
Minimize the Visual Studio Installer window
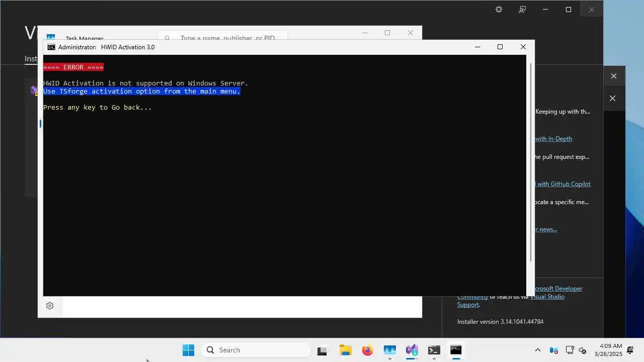545,10
